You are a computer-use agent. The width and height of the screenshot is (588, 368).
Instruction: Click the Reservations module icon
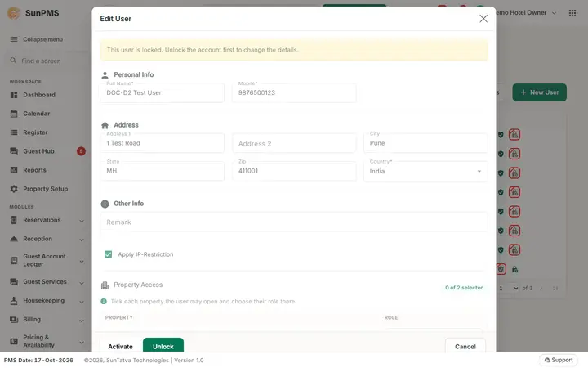(x=14, y=220)
